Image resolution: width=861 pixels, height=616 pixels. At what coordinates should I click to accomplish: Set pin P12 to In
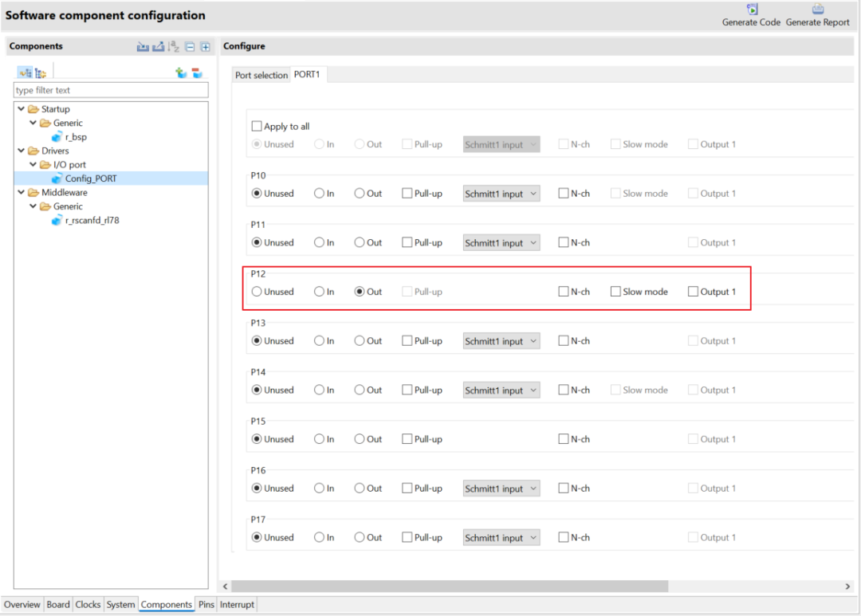pos(319,292)
